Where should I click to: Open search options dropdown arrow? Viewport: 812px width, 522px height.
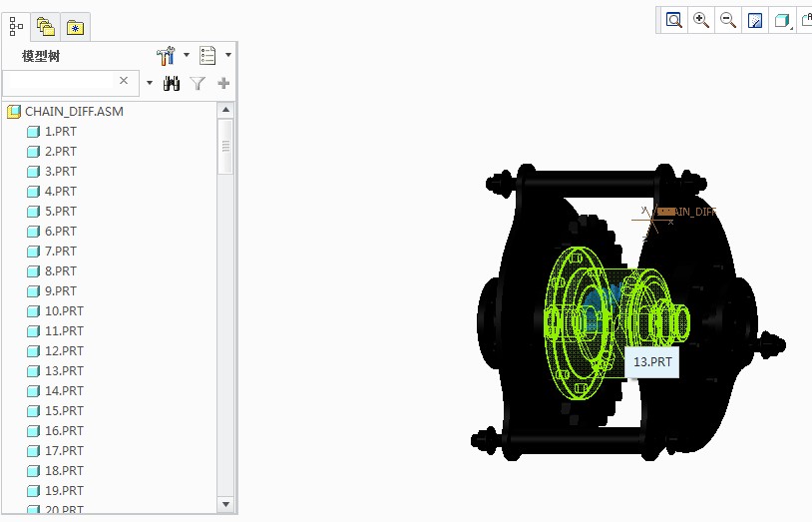(x=150, y=83)
